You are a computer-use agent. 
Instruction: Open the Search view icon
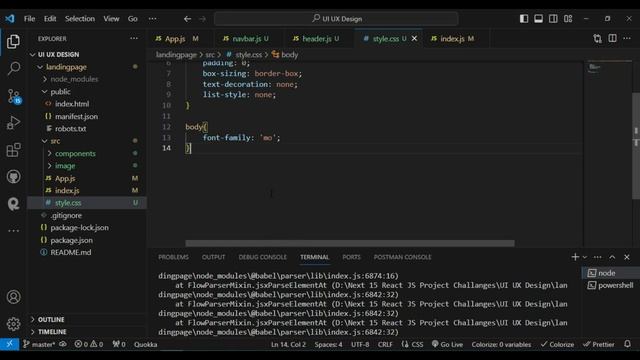(x=13, y=68)
